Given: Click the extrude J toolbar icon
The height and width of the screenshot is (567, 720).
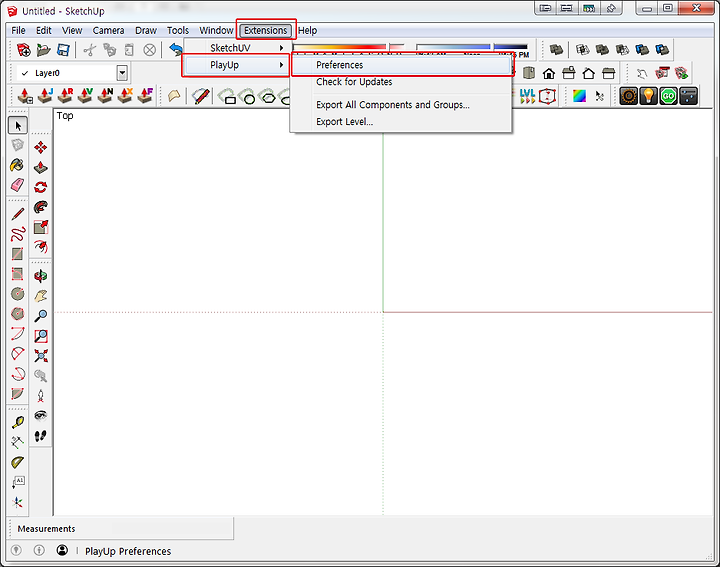Looking at the screenshot, I should point(45,96).
